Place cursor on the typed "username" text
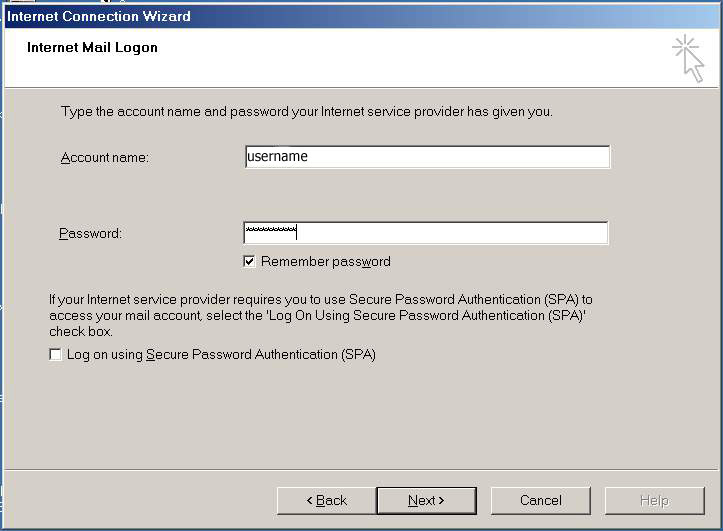 (278, 157)
